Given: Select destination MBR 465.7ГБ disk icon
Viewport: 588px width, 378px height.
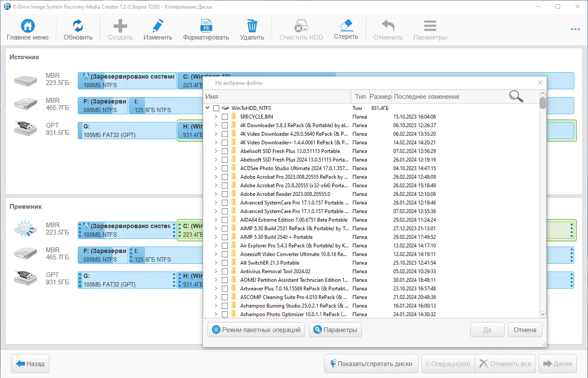Looking at the screenshot, I should pyautogui.click(x=26, y=254).
